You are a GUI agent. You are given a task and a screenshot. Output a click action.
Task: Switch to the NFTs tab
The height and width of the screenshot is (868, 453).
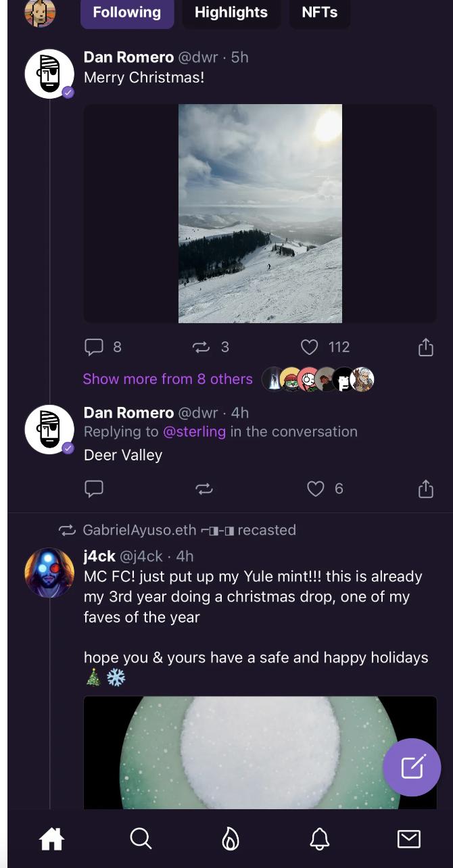pyautogui.click(x=319, y=13)
